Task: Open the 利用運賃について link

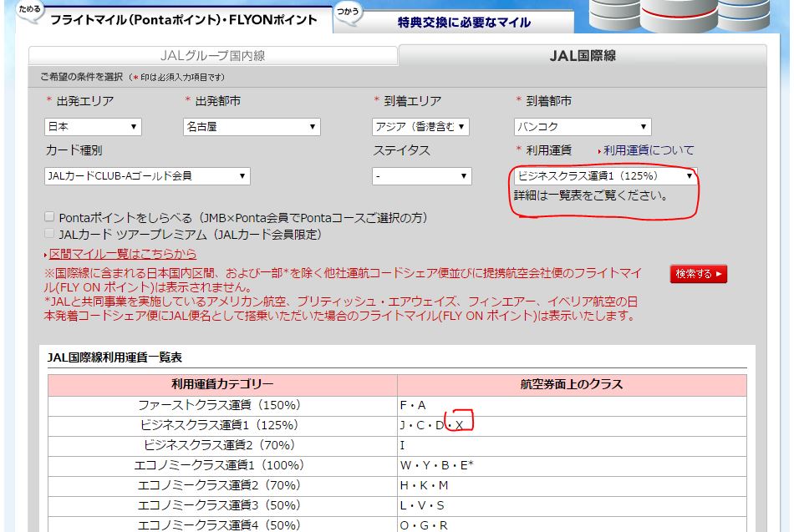Action: coord(649,150)
